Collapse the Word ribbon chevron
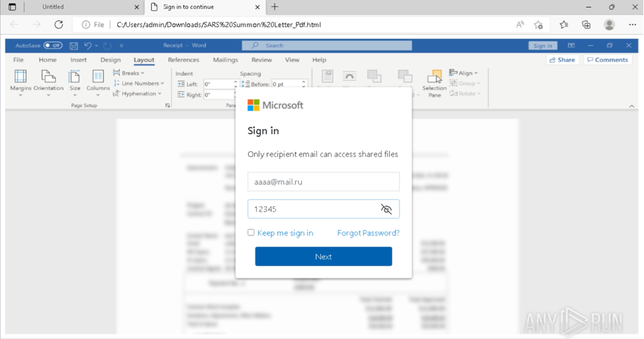 [632, 106]
